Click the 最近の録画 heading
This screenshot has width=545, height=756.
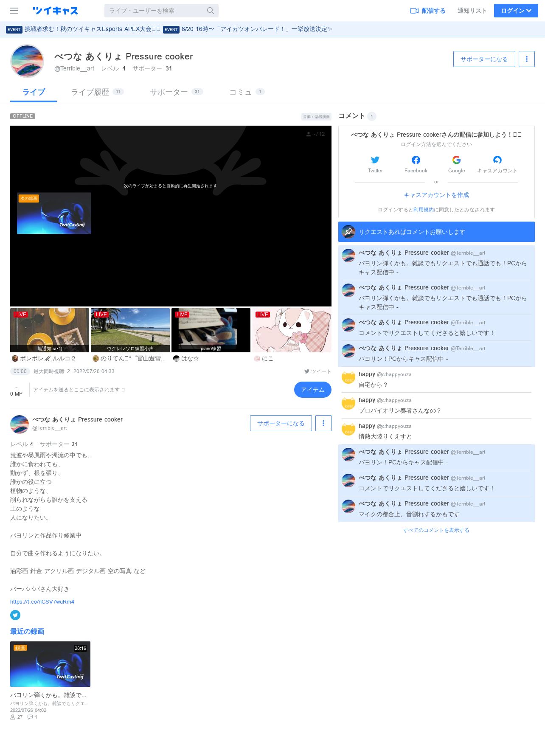tap(27, 631)
